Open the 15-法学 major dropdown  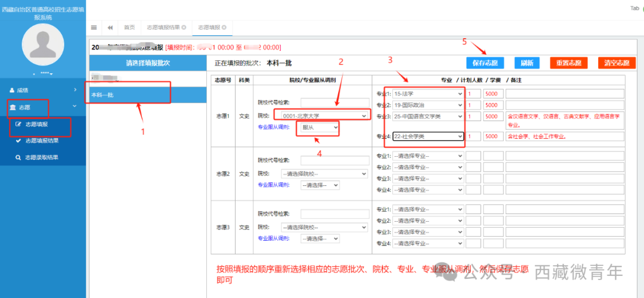click(428, 94)
